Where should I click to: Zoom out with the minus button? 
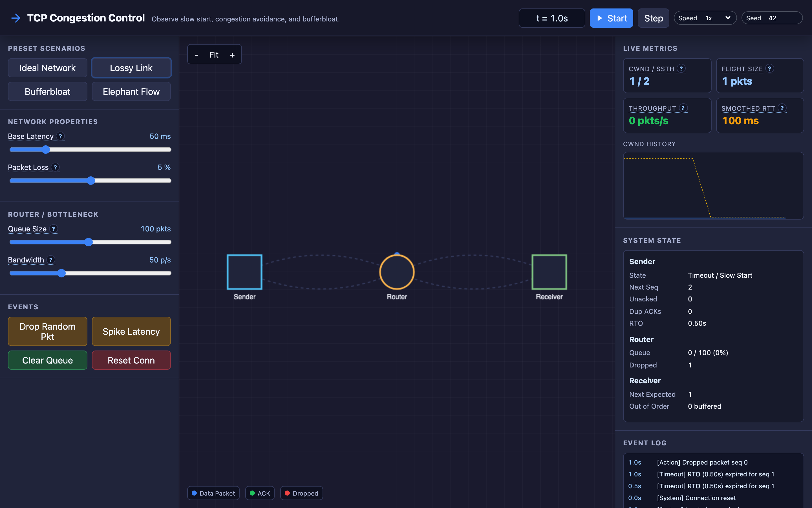(x=196, y=55)
